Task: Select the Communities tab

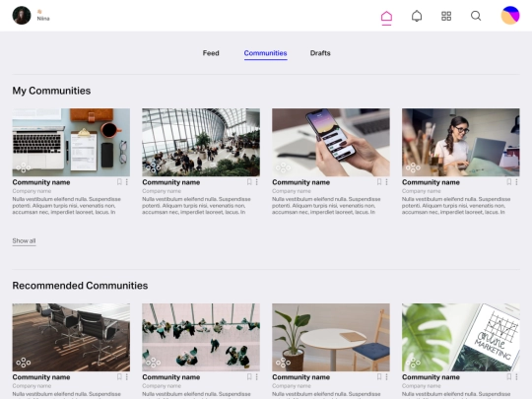Action: pyautogui.click(x=265, y=53)
